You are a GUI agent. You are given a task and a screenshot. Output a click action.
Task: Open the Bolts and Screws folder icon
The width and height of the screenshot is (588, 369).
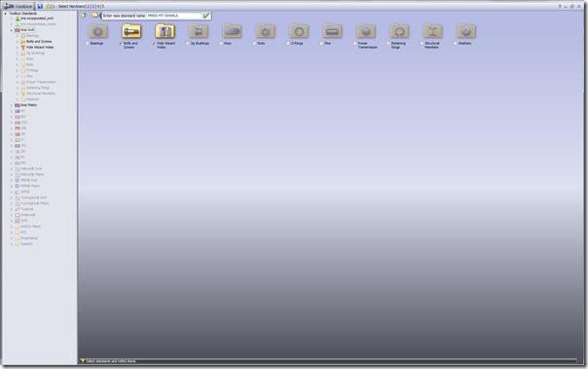point(131,31)
